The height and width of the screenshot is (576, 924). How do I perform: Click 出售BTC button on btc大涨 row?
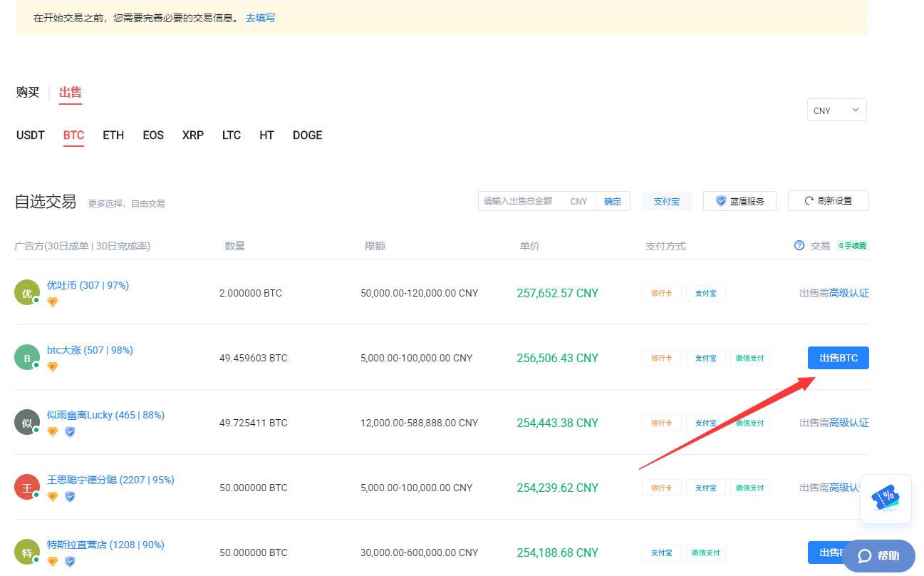click(838, 358)
